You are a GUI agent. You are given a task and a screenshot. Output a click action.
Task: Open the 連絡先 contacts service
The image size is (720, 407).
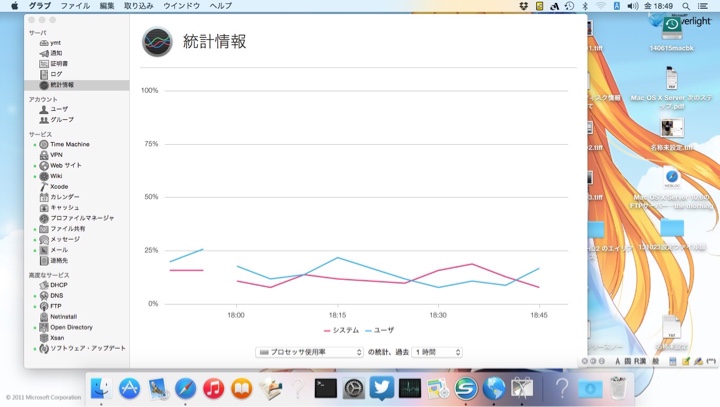54,261
